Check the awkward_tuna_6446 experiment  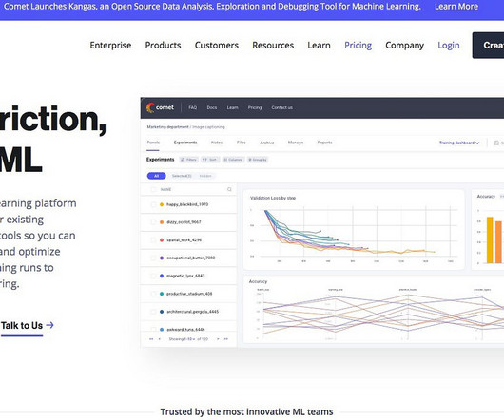pyautogui.click(x=153, y=330)
